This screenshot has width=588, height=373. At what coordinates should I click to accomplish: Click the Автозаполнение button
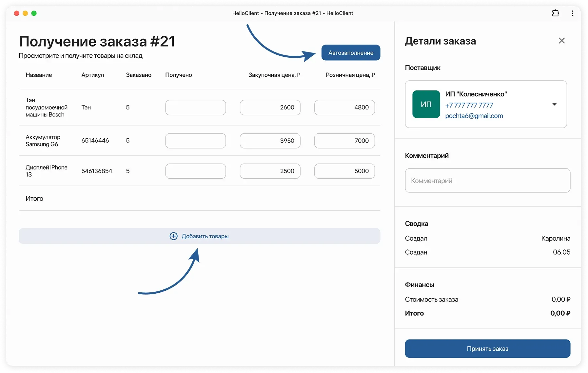(350, 52)
